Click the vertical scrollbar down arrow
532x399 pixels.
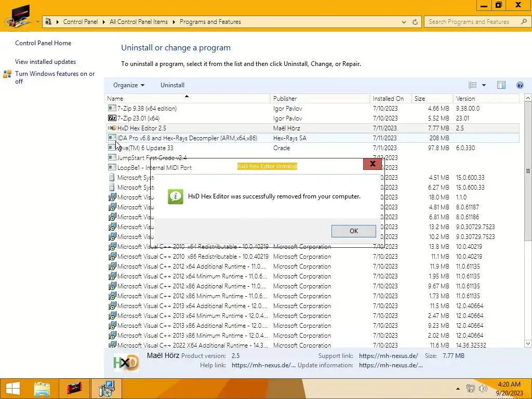pyautogui.click(x=528, y=343)
